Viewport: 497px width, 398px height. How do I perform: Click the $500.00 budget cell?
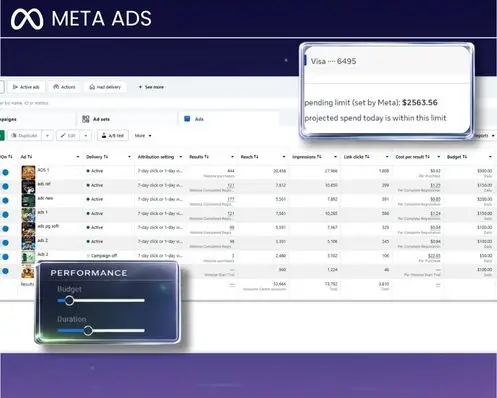(x=484, y=171)
